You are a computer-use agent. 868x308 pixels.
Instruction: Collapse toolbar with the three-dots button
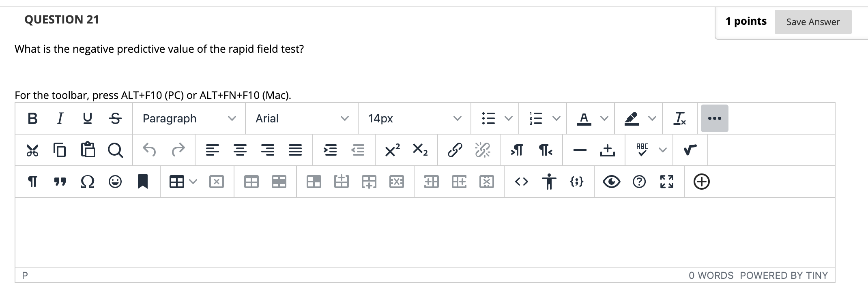(x=714, y=118)
